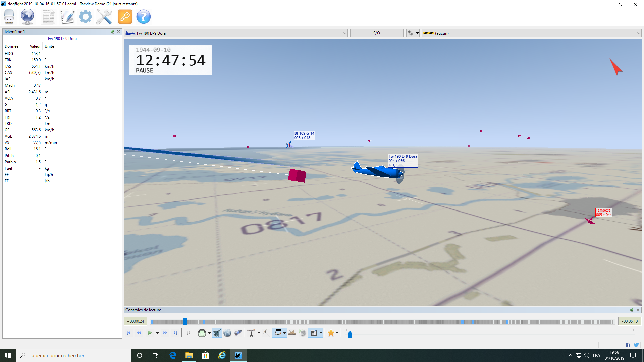The width and height of the screenshot is (644, 362).
Task: Click the -00:05:10 remaining time field
Action: [x=630, y=321]
